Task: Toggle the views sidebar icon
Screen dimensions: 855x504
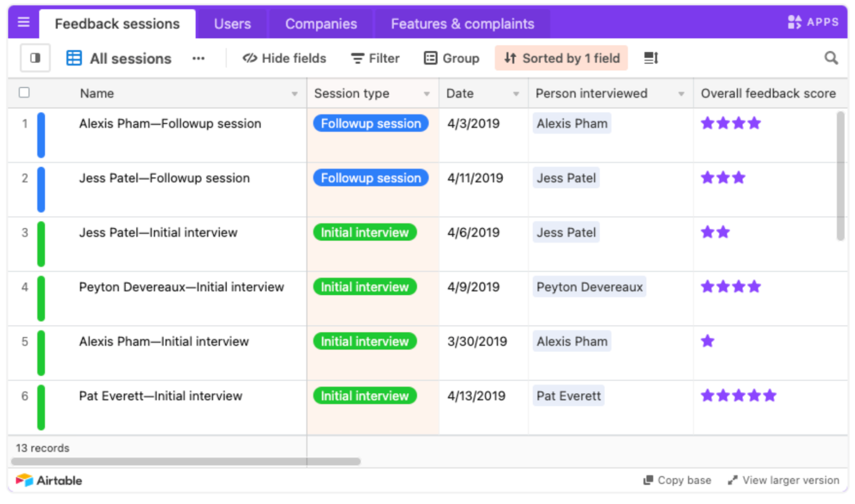Action: pyautogui.click(x=35, y=58)
